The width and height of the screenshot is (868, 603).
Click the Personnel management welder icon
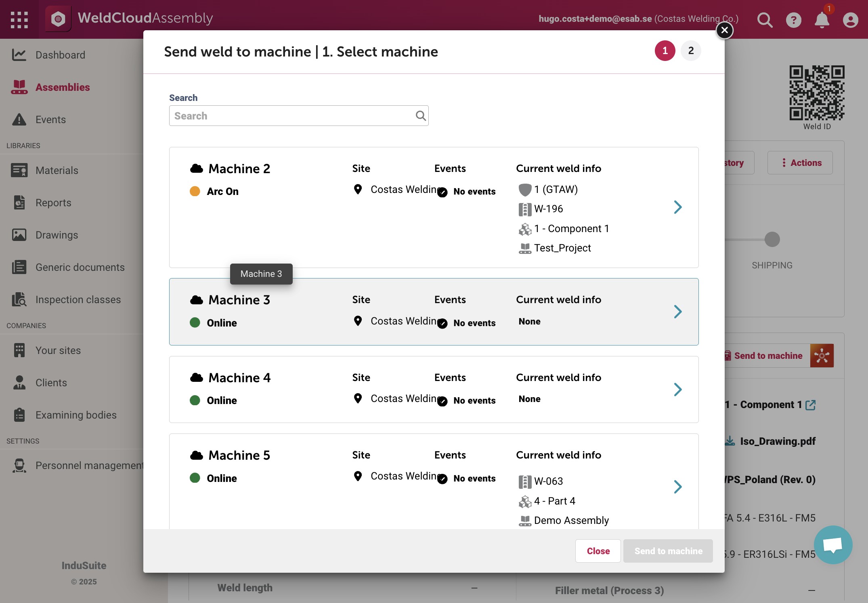coord(19,465)
